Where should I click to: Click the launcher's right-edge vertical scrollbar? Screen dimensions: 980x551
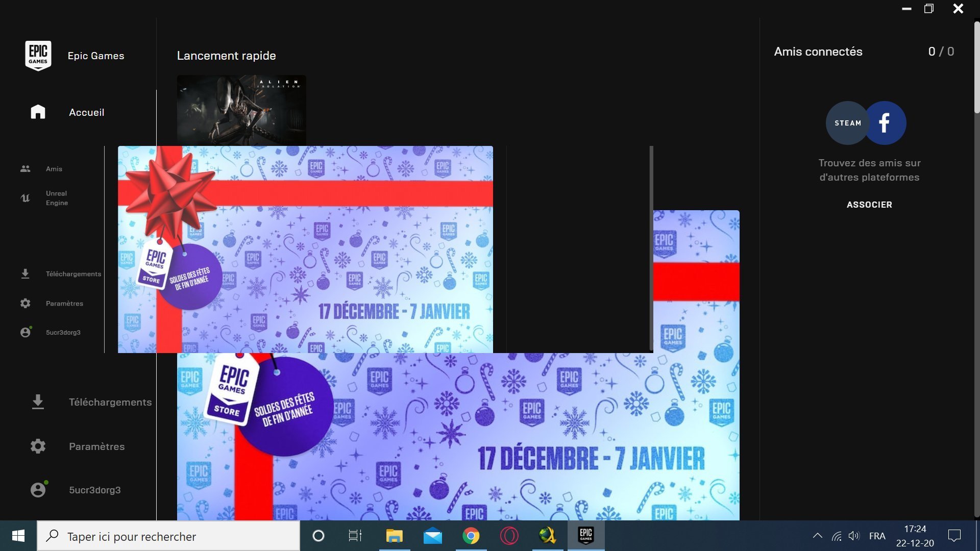point(976,66)
